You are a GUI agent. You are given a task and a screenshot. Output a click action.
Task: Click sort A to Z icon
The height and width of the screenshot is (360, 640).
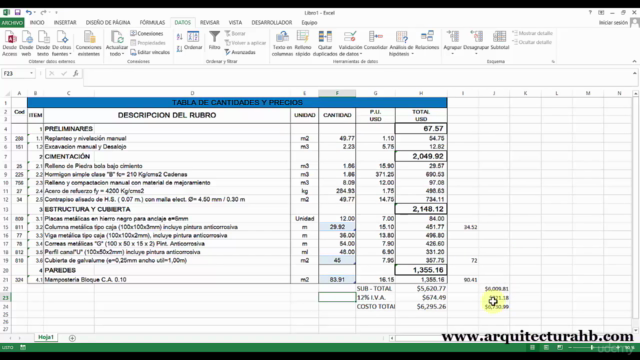point(180,37)
